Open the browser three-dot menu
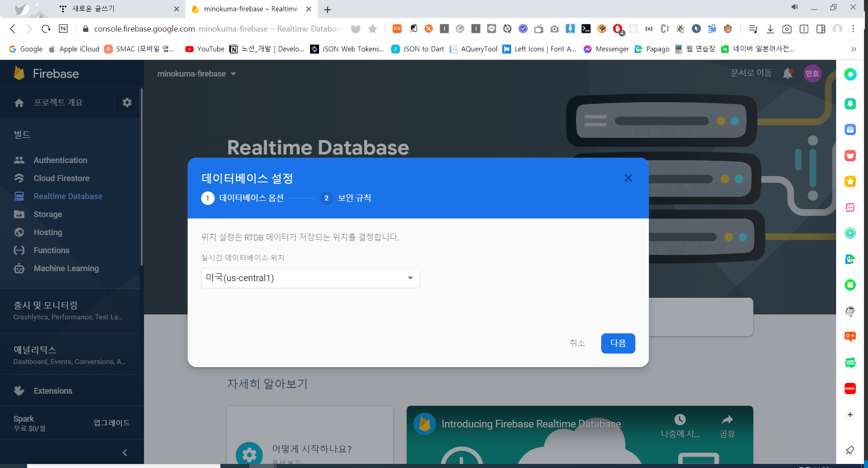The height and width of the screenshot is (468, 868). pos(853,29)
